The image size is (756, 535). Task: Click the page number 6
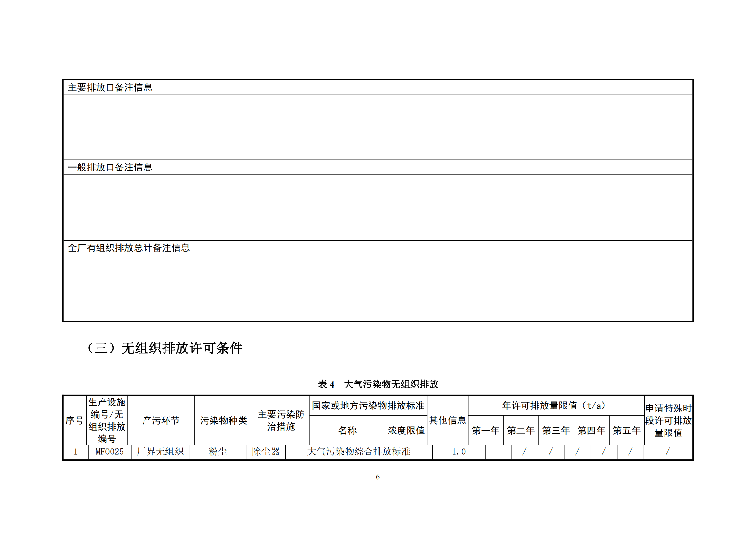(378, 477)
